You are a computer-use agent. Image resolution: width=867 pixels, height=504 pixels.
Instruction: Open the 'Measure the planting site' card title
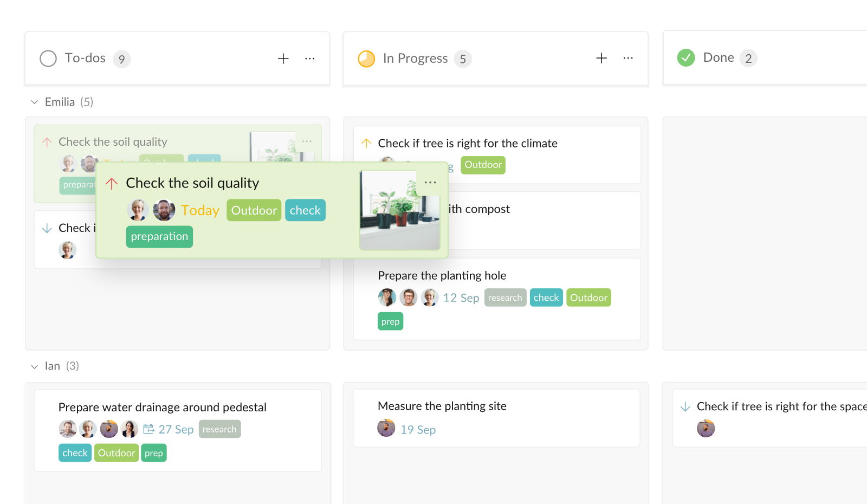tap(442, 406)
